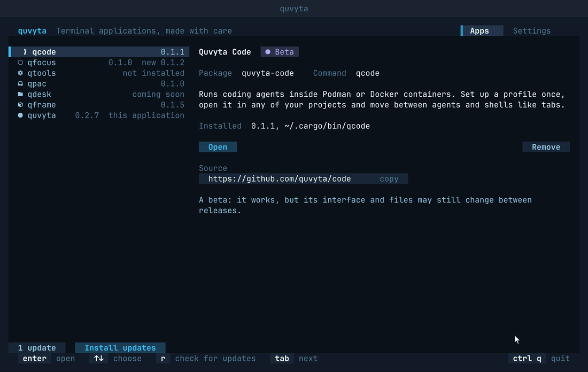
Task: Select the qcode row in app list
Action: coord(99,52)
